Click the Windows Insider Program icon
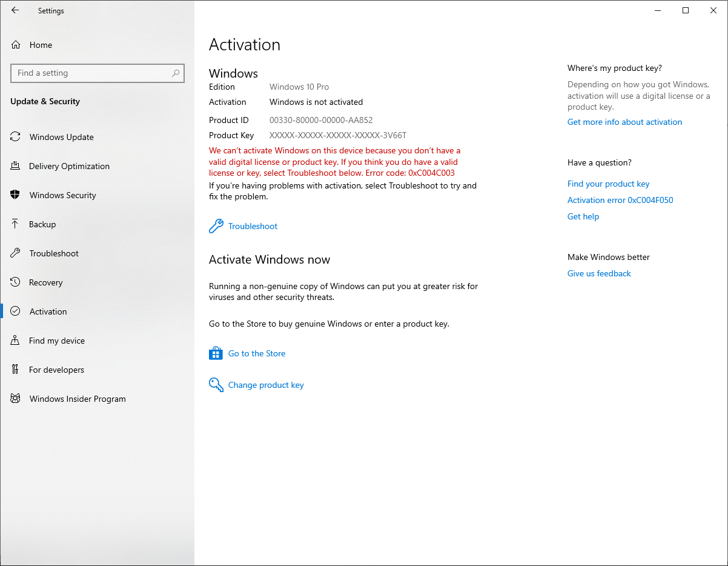The height and width of the screenshot is (566, 728). [16, 399]
